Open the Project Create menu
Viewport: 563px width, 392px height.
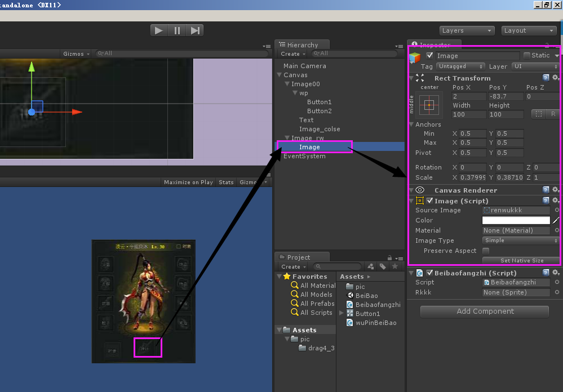[294, 267]
